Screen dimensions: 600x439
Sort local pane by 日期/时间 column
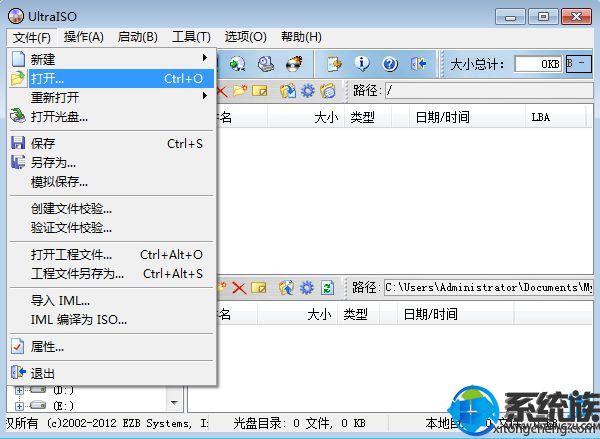point(455,315)
